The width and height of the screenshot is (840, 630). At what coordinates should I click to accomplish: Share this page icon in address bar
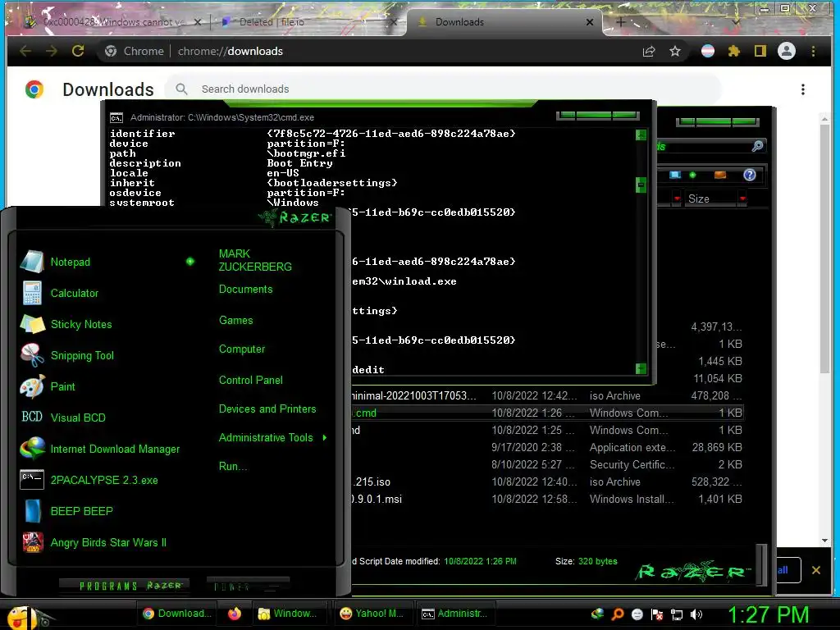(649, 51)
